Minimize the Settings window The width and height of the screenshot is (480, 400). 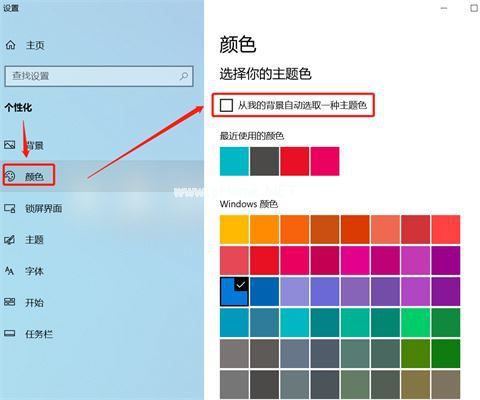(x=444, y=8)
